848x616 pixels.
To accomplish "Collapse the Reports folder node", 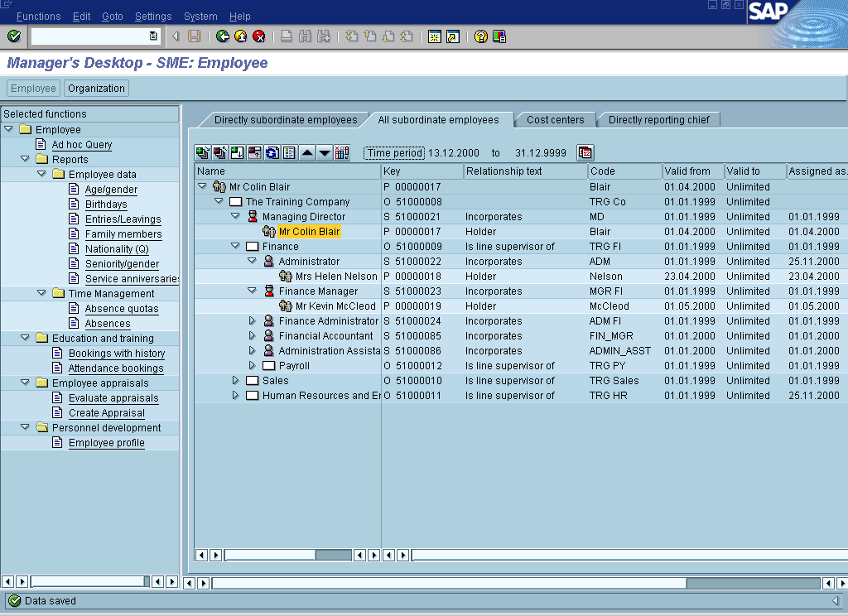I will coord(25,159).
